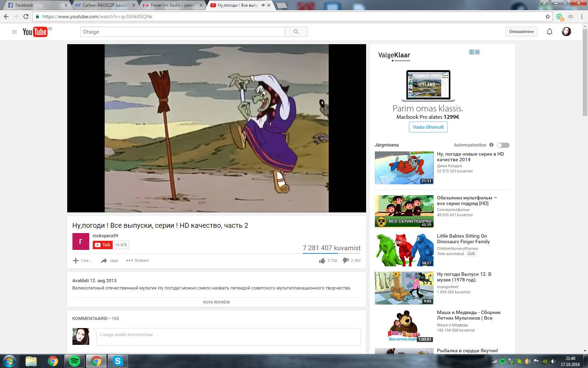Open Little Babies Sitting On Dinosaurs title
Viewport: 588px width, 368px height.
pos(463,239)
